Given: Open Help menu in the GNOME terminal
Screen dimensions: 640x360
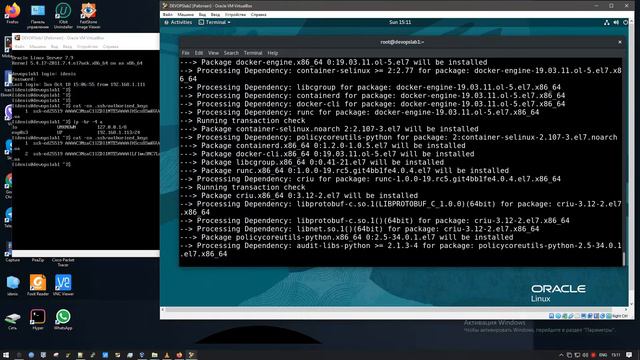Looking at the screenshot, I should point(273,53).
